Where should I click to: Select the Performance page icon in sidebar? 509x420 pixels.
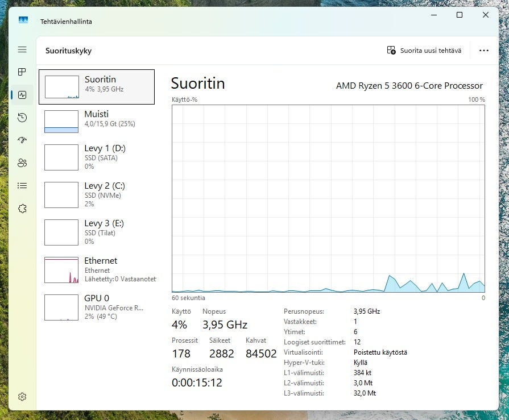(22, 95)
